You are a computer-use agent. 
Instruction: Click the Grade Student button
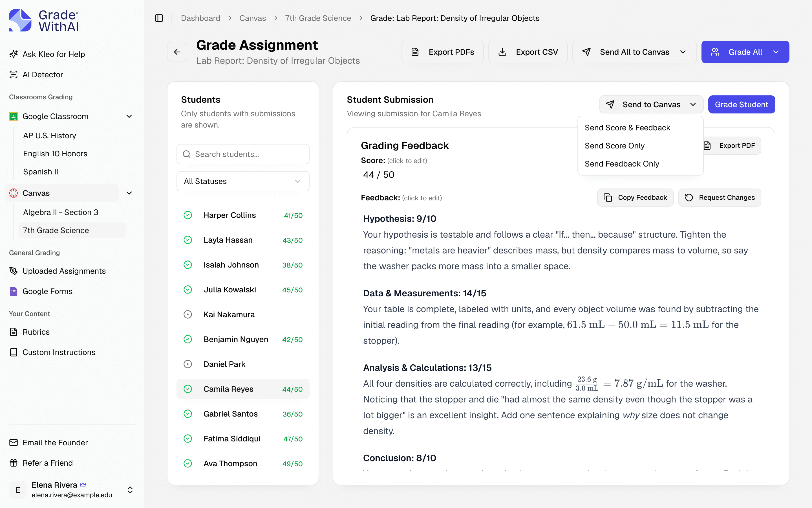click(742, 104)
